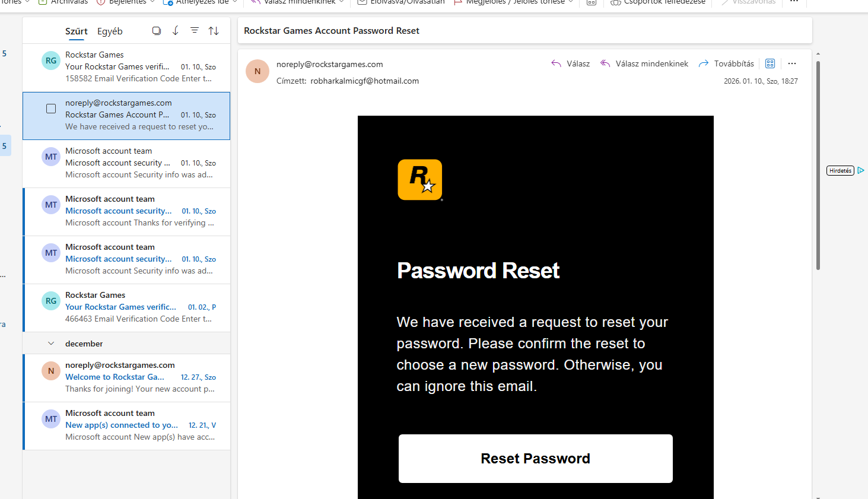
Task: Click the Válasz mindenkinek reply-all icon
Action: tap(605, 63)
